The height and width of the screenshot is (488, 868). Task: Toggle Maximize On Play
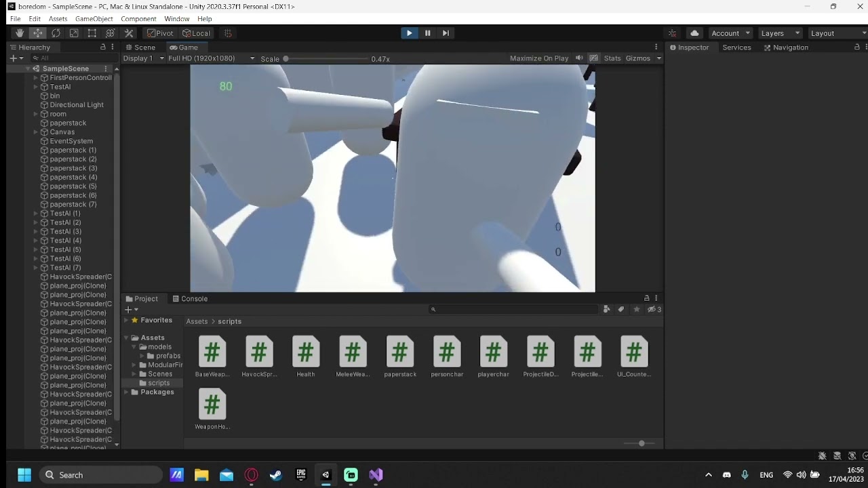click(x=539, y=58)
